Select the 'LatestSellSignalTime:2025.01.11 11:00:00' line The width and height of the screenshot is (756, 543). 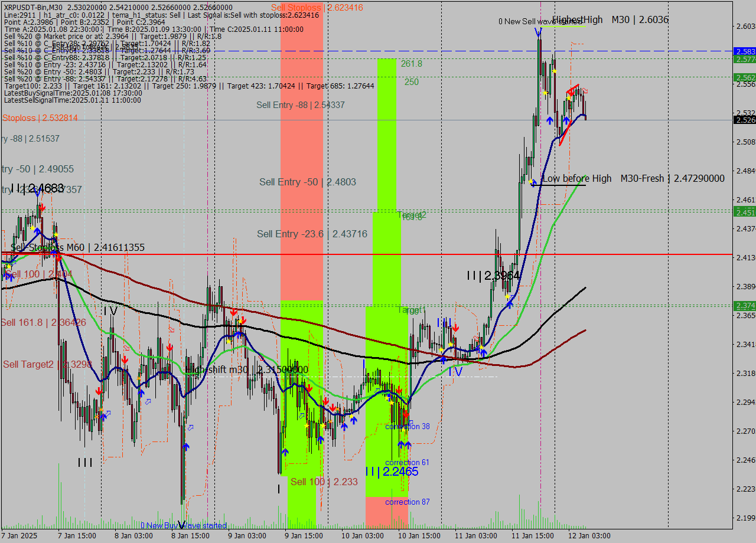pyautogui.click(x=73, y=100)
